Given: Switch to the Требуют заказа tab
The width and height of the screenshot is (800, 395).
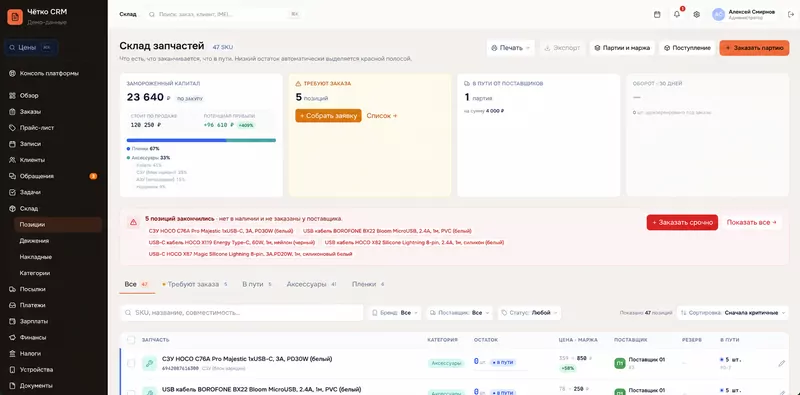Looking at the screenshot, I should [x=195, y=284].
